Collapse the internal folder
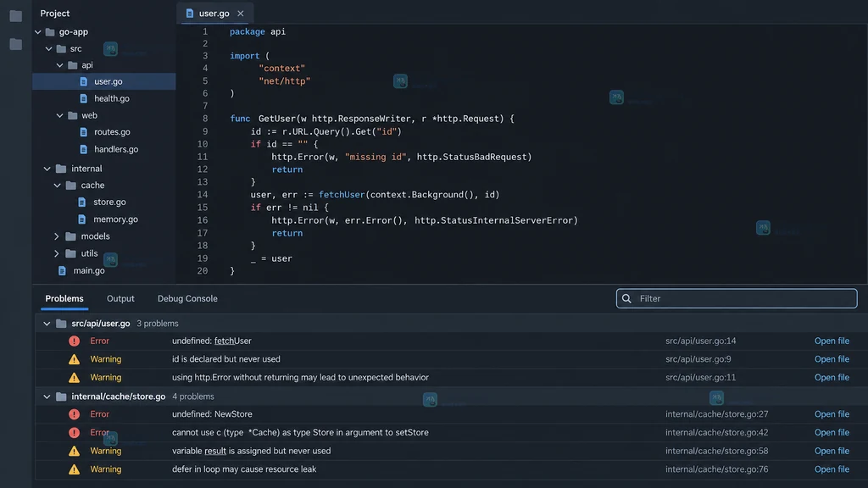This screenshot has height=488, width=868. point(47,169)
